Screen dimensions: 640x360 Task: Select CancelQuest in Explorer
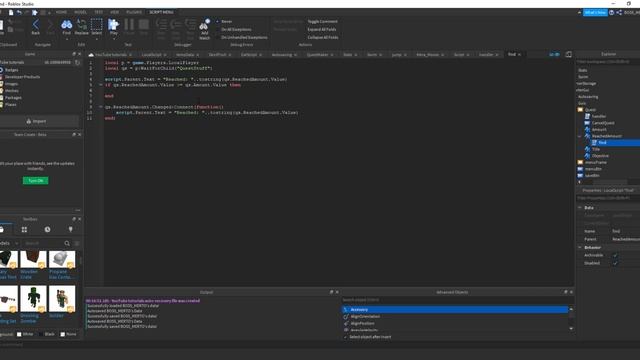603,123
